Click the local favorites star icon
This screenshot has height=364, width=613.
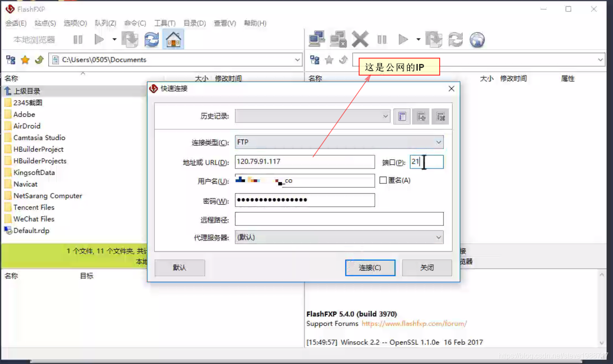click(25, 60)
